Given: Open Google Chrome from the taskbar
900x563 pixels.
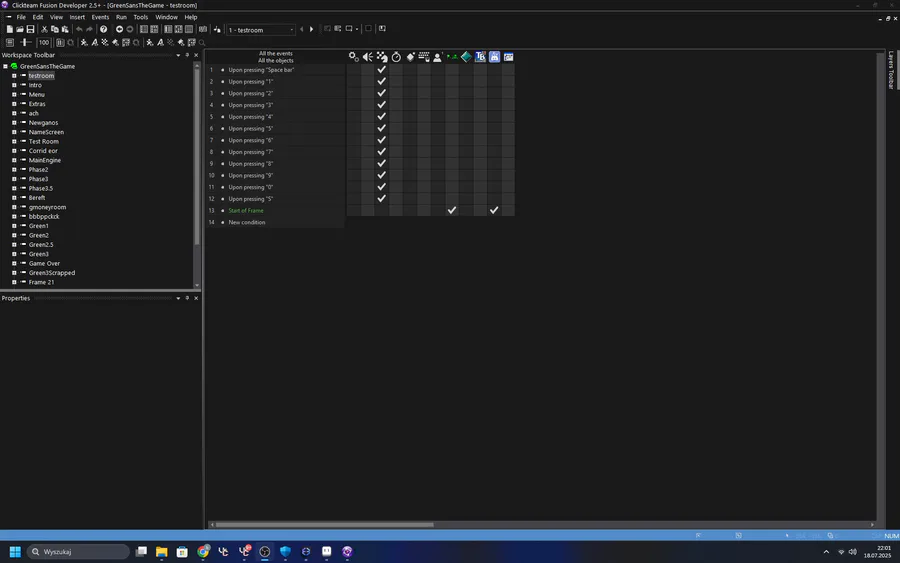Looking at the screenshot, I should (x=203, y=552).
